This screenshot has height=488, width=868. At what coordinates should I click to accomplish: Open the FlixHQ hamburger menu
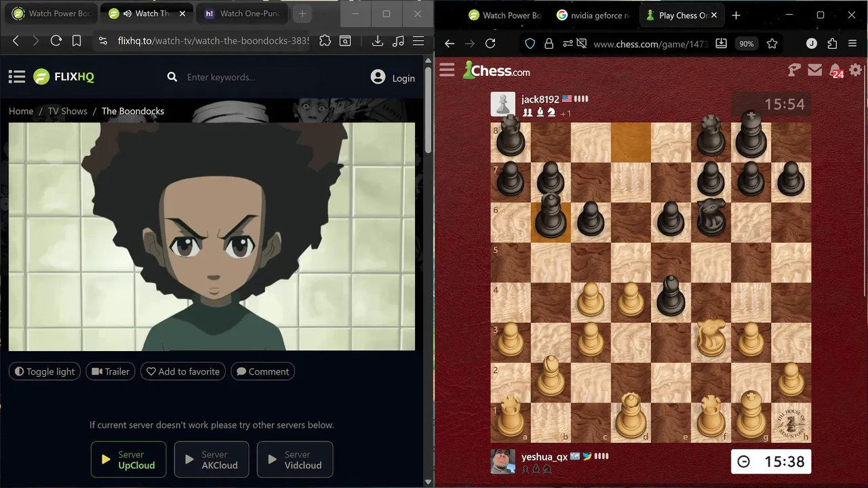click(17, 77)
